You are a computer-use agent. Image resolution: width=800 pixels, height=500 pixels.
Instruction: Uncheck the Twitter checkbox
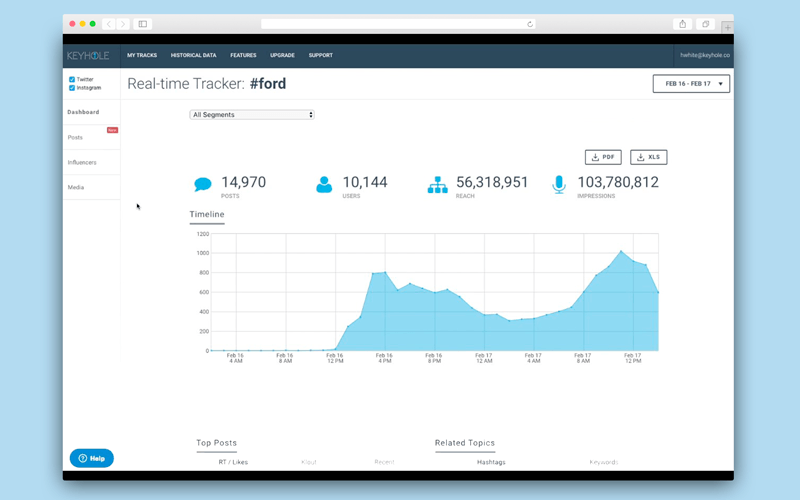72,80
